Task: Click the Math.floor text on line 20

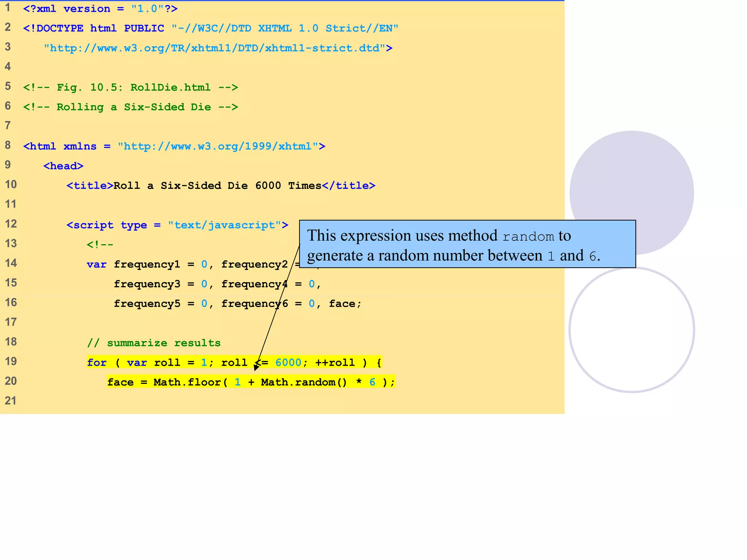Action: (x=187, y=382)
